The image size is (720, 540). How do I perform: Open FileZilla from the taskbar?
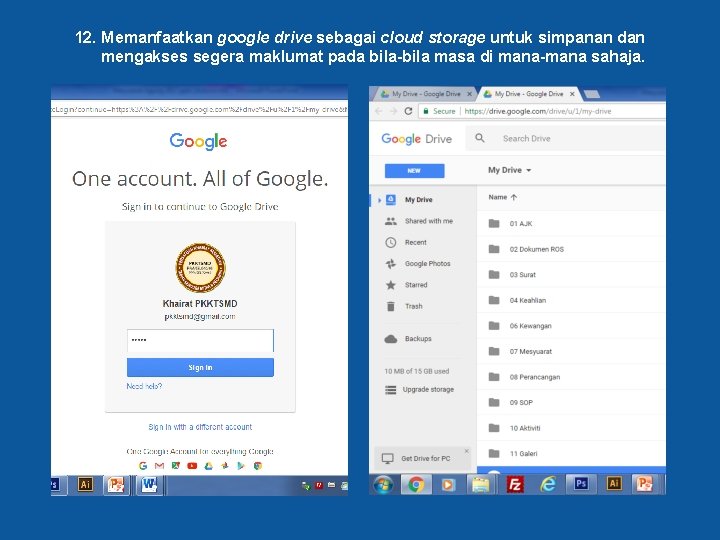coord(515,484)
